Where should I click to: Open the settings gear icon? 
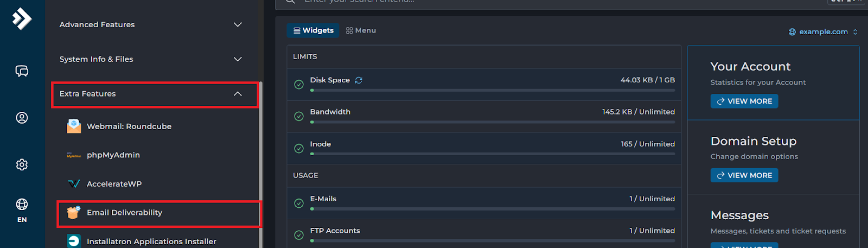[22, 164]
